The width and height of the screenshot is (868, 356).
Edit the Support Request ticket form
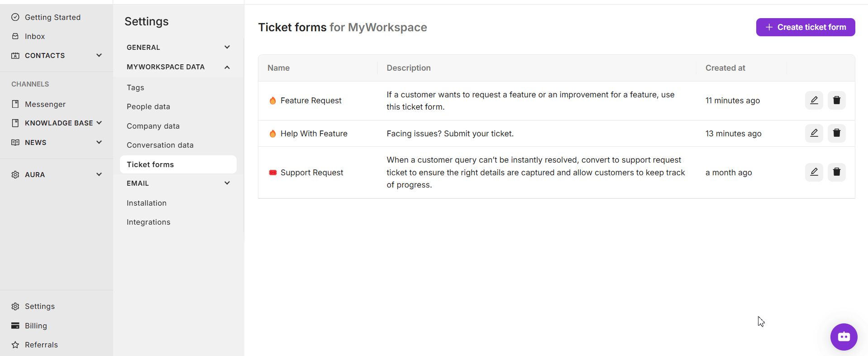(814, 172)
